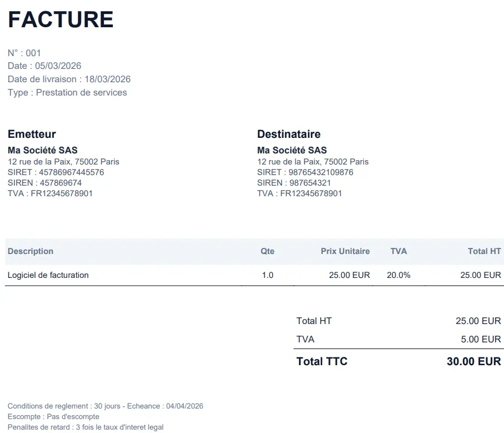Click the invoice date 05/03/2026
Screen dimensions: 504x433
[x=58, y=66]
